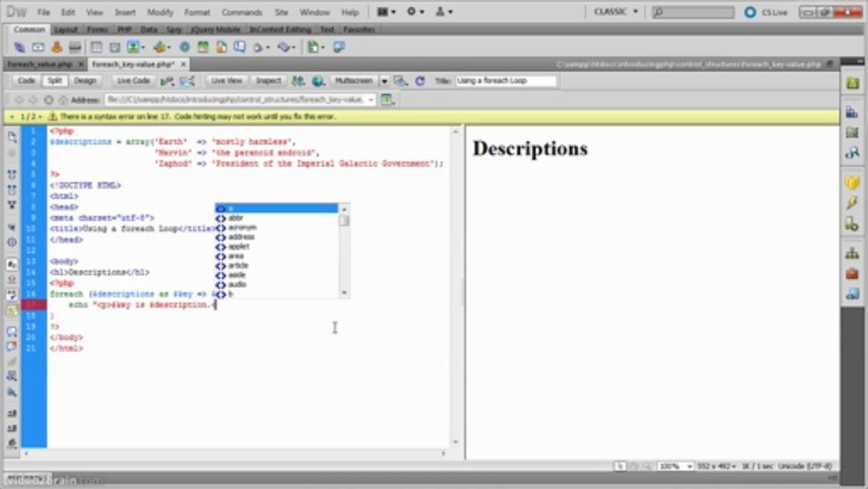Click the Refresh Design View icon
This screenshot has width=868, height=489.
pos(420,81)
